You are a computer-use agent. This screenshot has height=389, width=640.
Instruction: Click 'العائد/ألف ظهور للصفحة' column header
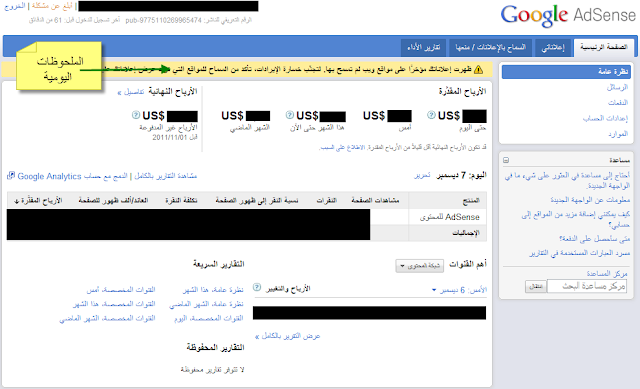pyautogui.click(x=113, y=200)
